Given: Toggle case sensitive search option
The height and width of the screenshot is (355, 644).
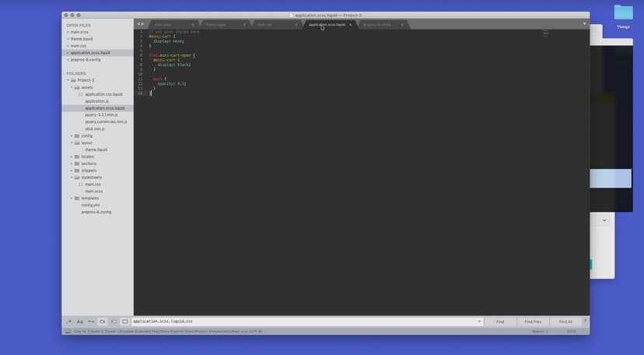Looking at the screenshot, I should coord(79,322).
